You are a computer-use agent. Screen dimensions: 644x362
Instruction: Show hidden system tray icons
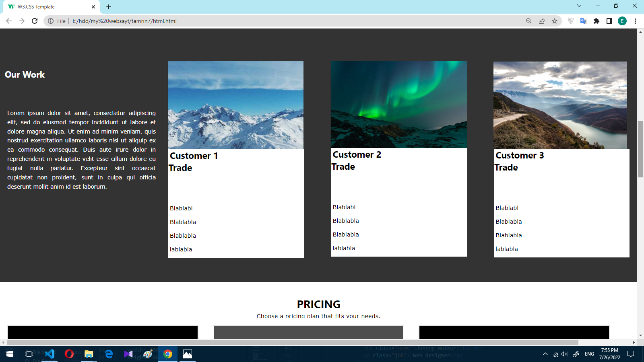click(x=545, y=354)
